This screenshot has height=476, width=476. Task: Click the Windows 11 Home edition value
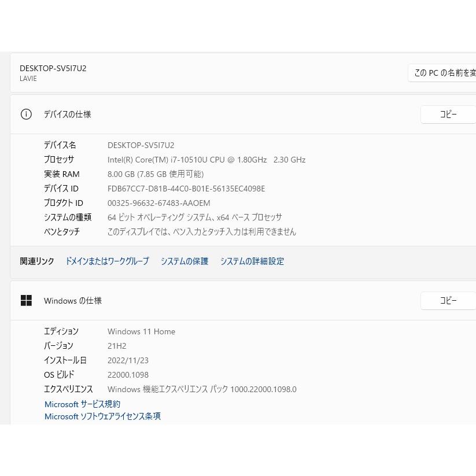141,331
